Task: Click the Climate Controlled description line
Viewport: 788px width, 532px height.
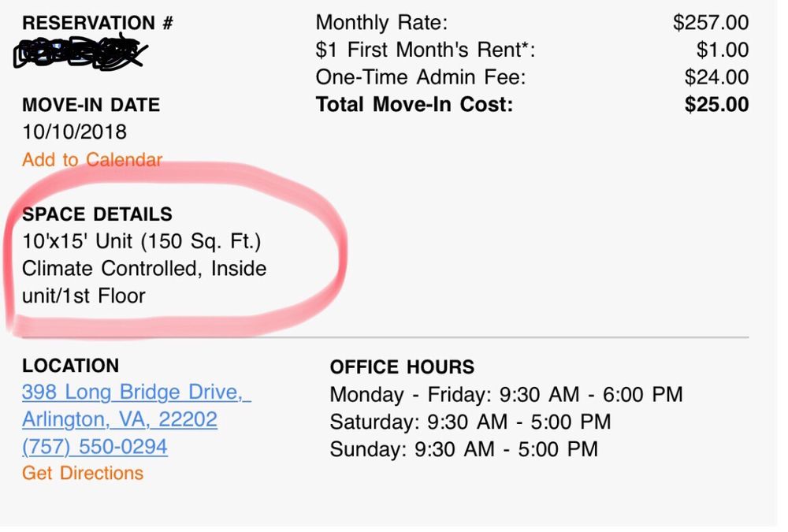Action: point(144,269)
